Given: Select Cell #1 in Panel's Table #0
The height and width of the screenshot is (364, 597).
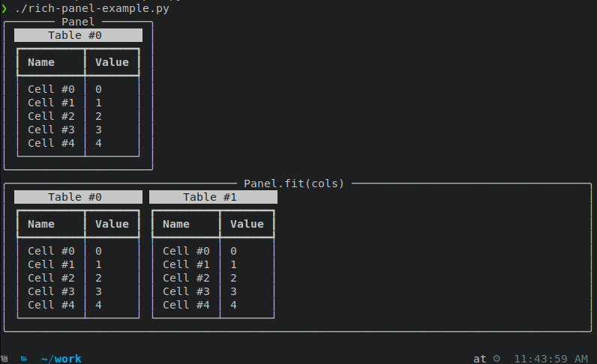Looking at the screenshot, I should point(52,103).
